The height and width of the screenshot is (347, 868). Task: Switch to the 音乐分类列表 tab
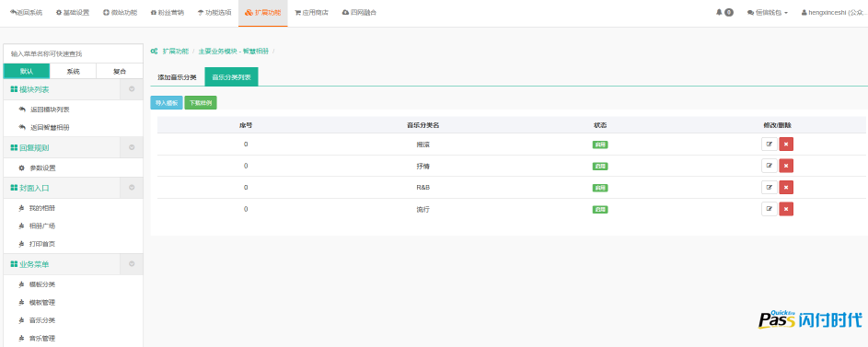pos(231,77)
